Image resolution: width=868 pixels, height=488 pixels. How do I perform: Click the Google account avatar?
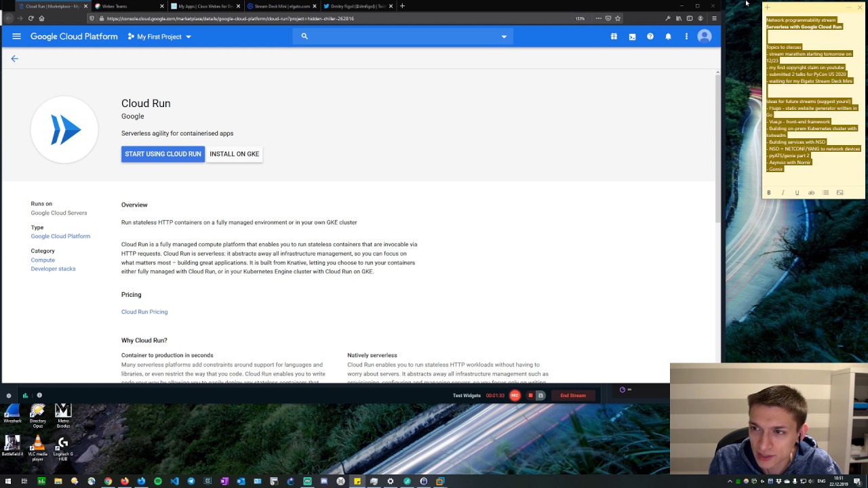[705, 37]
